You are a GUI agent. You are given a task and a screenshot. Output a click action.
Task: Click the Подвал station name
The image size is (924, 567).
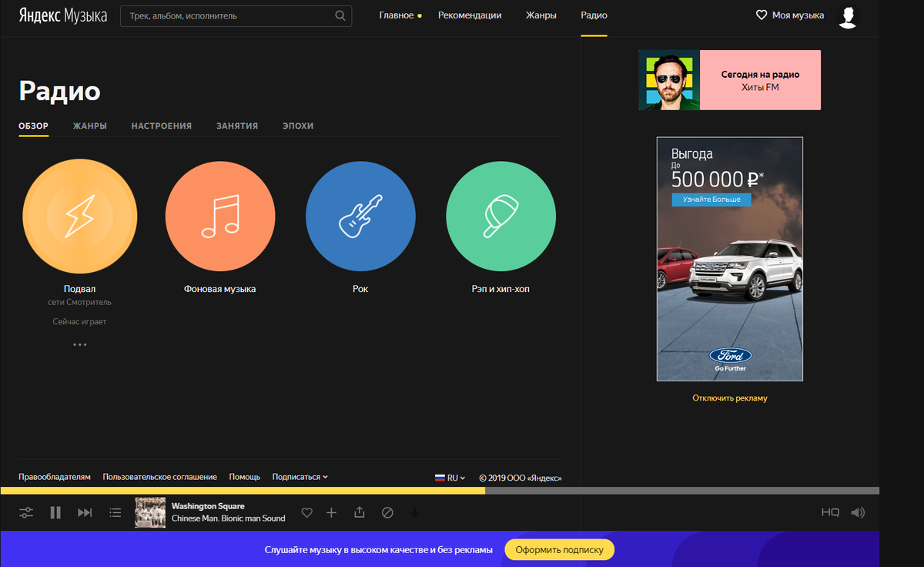click(80, 289)
